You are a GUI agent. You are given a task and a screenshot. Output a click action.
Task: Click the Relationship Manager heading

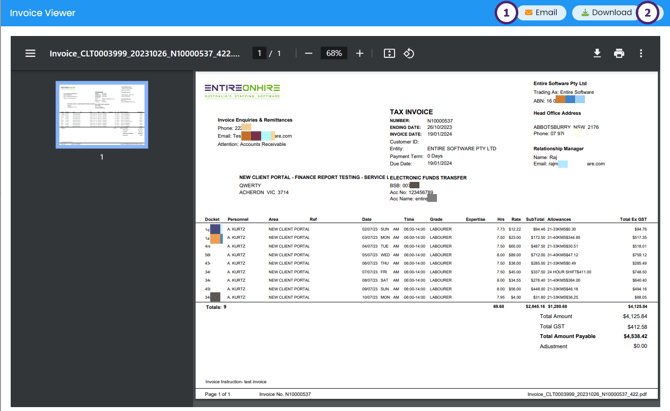(558, 149)
